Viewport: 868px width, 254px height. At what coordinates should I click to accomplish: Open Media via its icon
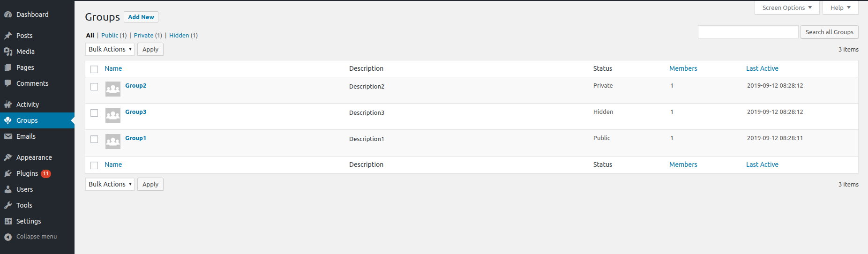coord(8,52)
